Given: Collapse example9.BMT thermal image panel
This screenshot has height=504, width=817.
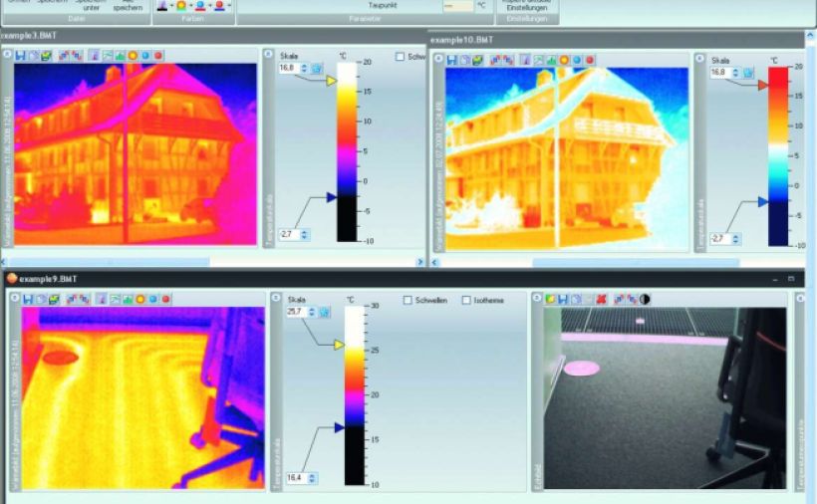Looking at the screenshot, I should click(15, 297).
